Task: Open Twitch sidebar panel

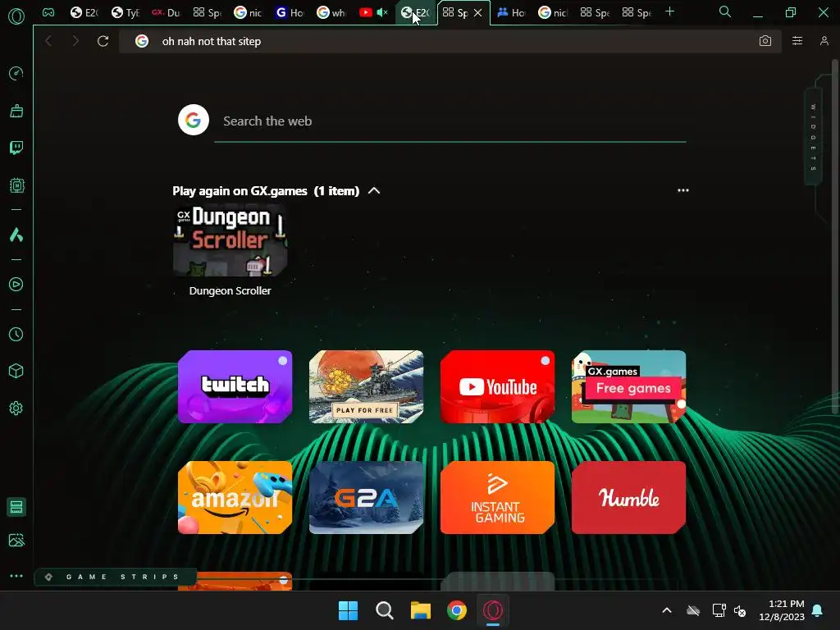Action: (x=16, y=148)
